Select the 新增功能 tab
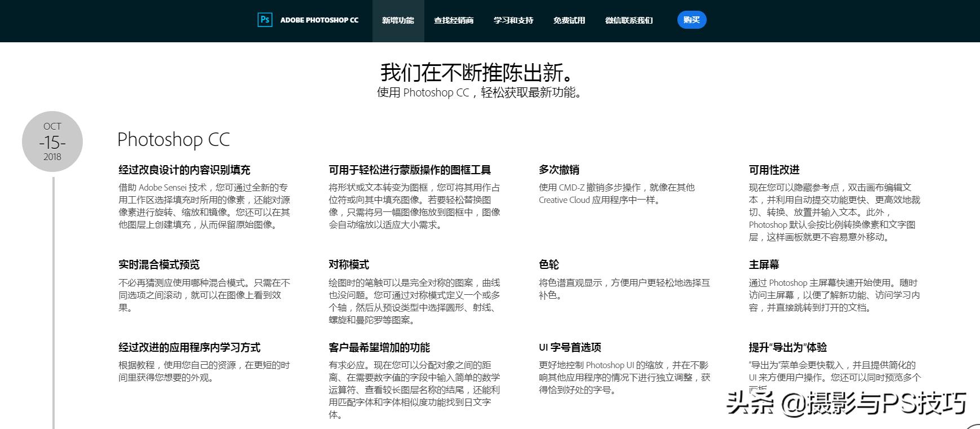The height and width of the screenshot is (429, 980). [x=398, y=20]
